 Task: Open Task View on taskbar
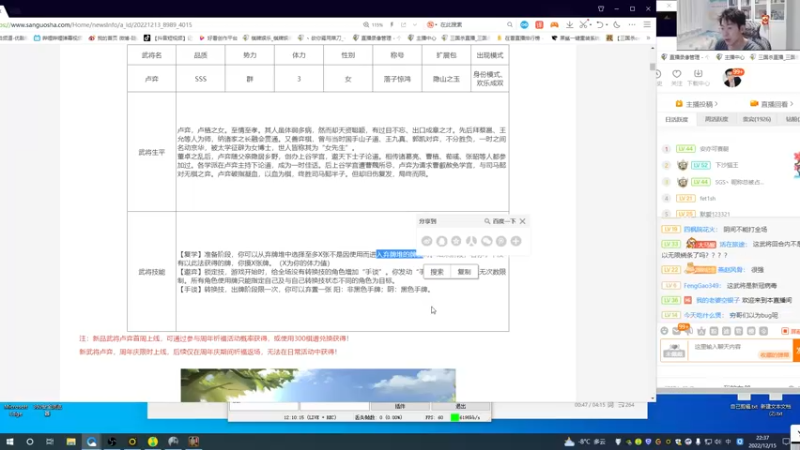tap(50, 441)
